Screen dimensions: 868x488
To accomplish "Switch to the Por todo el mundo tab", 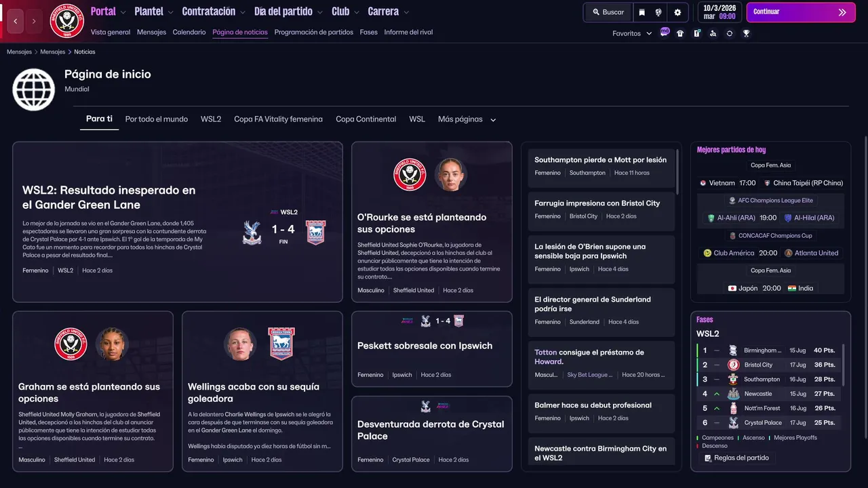I will 157,119.
